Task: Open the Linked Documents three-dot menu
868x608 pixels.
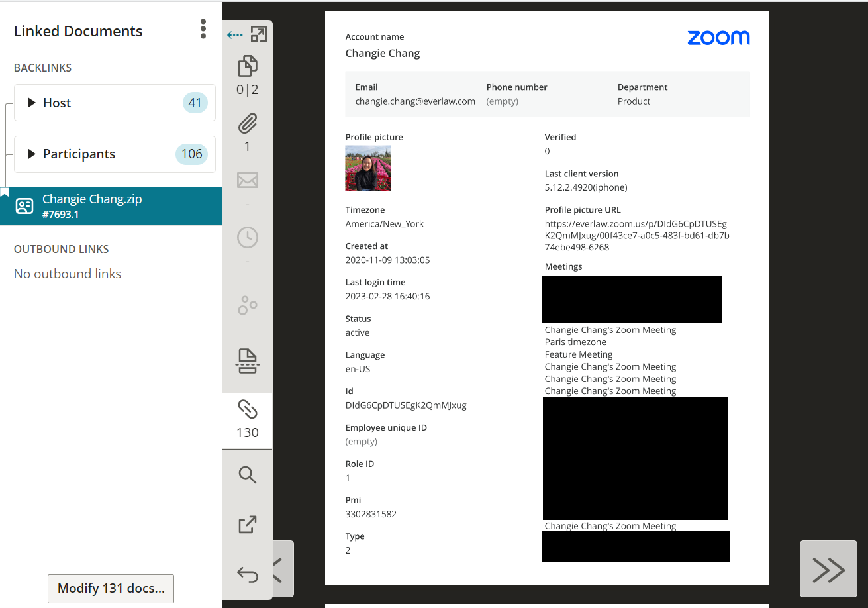Action: point(203,29)
